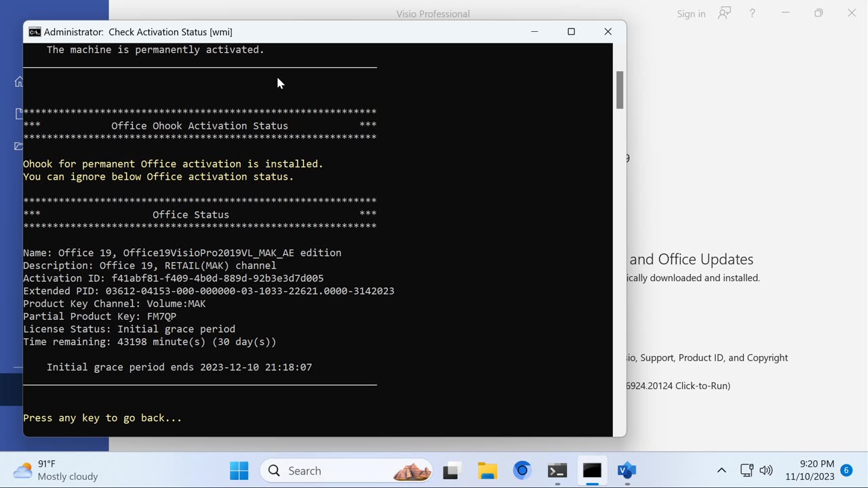Screen dimensions: 868x488
Task: Click 'Ohook for permanent Office activation is installed.'
Action: click(x=173, y=164)
